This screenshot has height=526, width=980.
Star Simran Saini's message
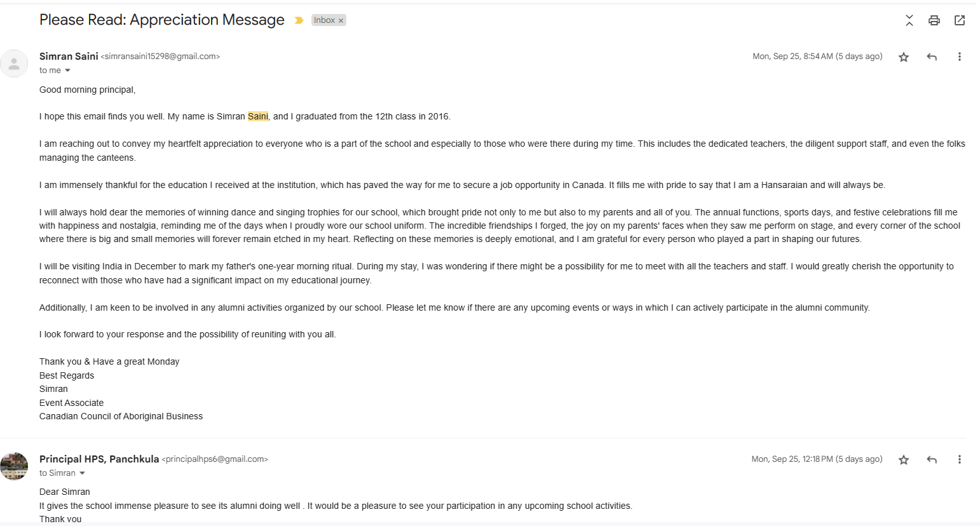pos(904,57)
